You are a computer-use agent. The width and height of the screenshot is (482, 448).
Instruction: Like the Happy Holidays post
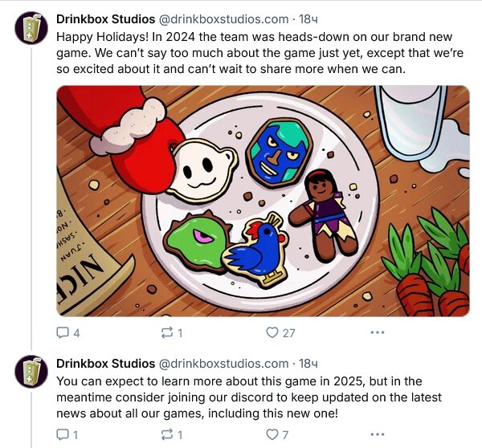(272, 332)
